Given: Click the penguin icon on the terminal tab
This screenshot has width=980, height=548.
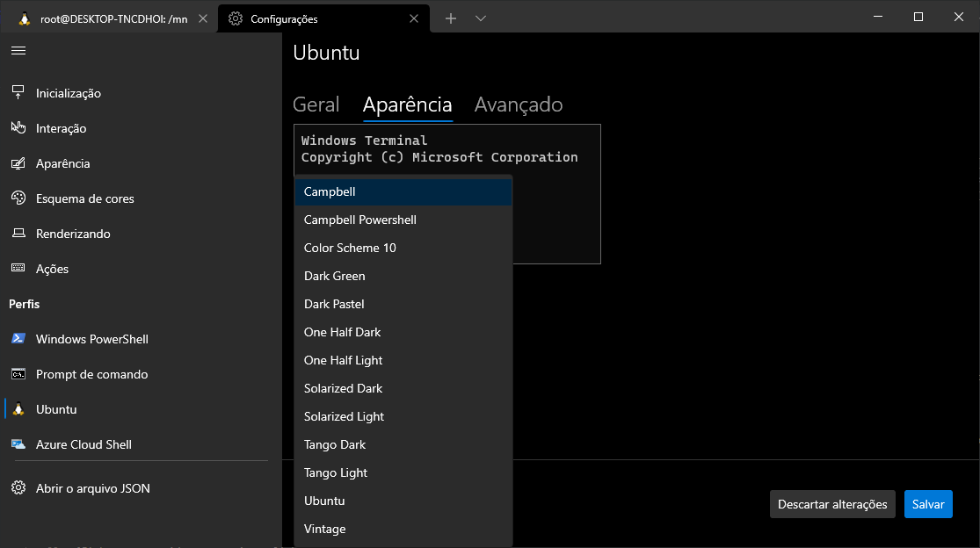Looking at the screenshot, I should [x=25, y=18].
